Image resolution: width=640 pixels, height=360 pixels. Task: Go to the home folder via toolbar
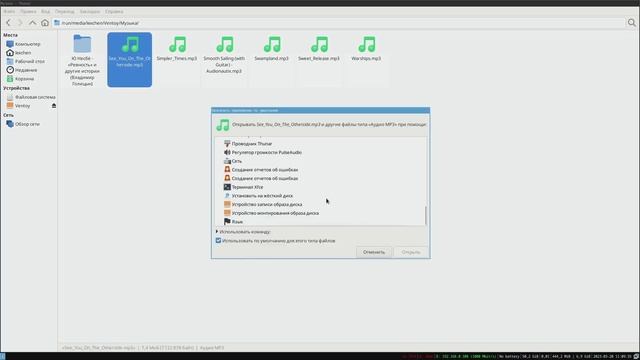(44, 23)
